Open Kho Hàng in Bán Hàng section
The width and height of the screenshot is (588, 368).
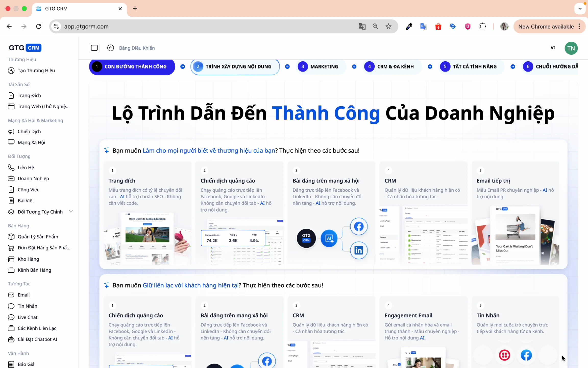[28, 259]
